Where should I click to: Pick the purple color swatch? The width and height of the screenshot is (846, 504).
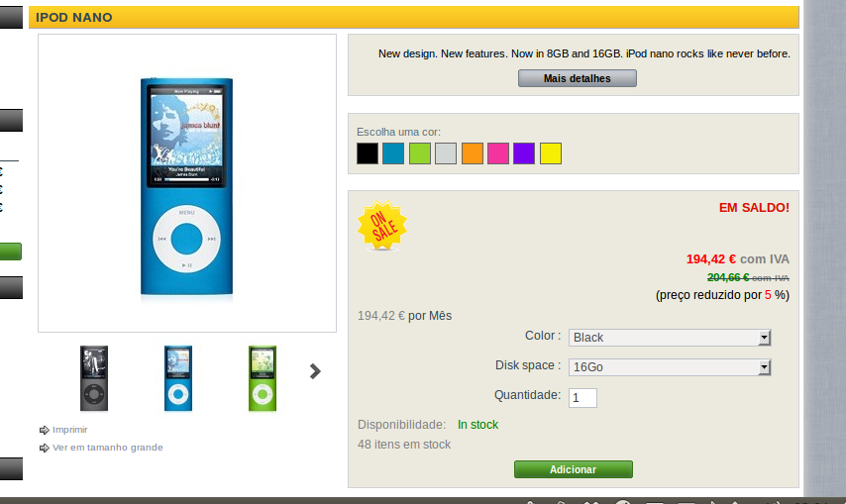click(x=524, y=153)
